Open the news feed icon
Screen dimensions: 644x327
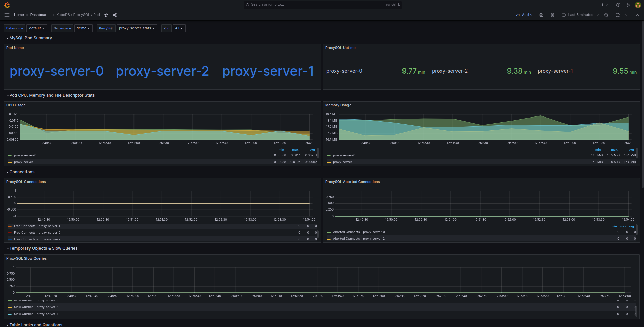click(628, 5)
